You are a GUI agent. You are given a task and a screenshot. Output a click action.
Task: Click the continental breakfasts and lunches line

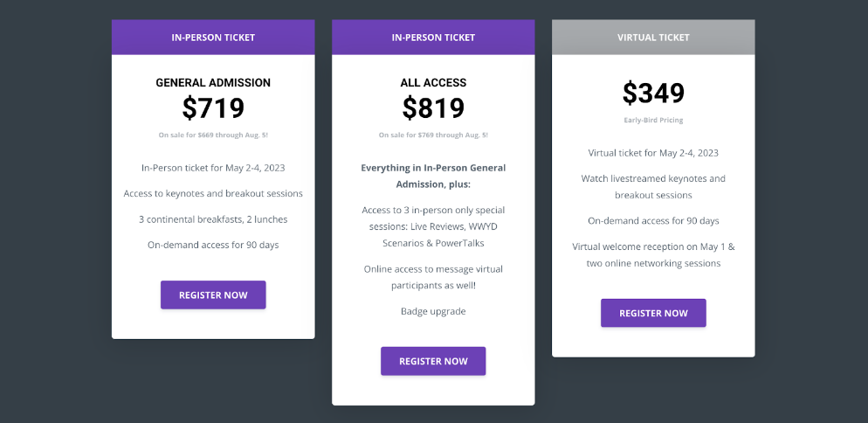pyautogui.click(x=213, y=219)
